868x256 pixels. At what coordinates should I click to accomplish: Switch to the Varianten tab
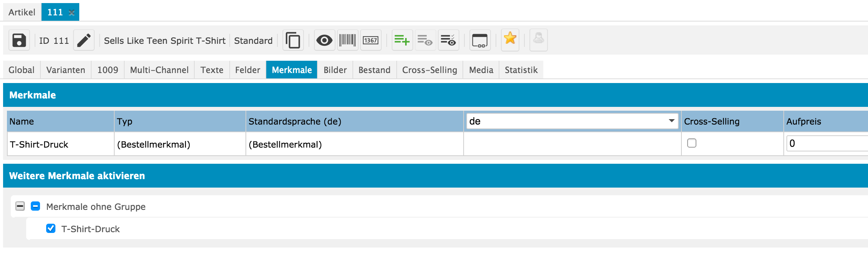pos(66,70)
